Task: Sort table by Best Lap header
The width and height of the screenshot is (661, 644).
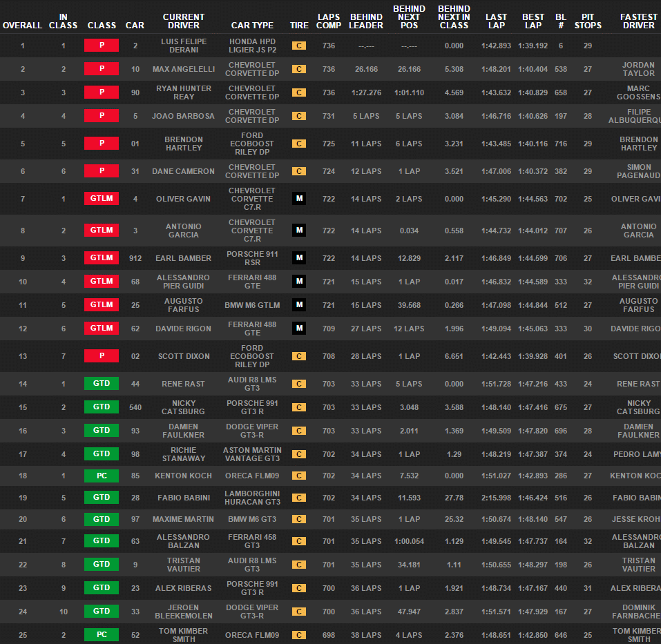Action: [x=533, y=21]
